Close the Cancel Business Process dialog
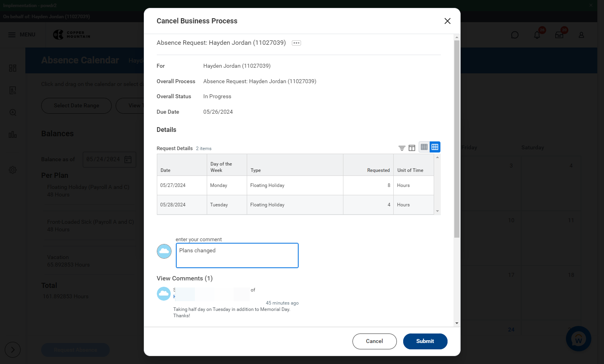 (448, 21)
